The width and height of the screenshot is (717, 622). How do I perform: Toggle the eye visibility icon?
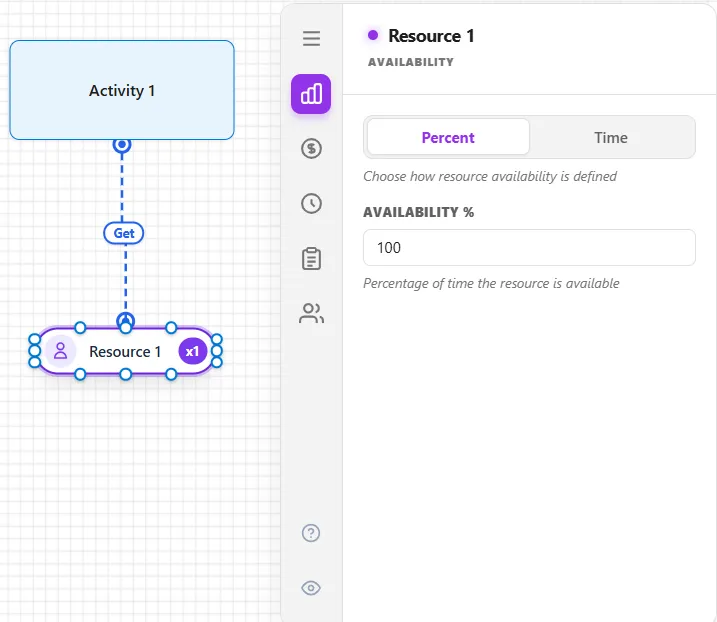[311, 588]
